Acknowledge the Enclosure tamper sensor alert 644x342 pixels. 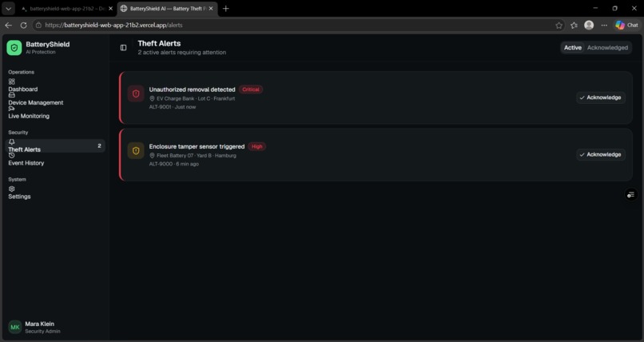601,154
